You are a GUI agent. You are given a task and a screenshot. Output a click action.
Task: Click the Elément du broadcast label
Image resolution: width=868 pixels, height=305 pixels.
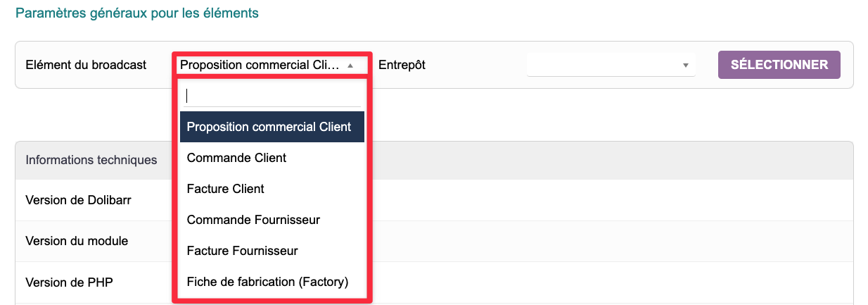86,65
